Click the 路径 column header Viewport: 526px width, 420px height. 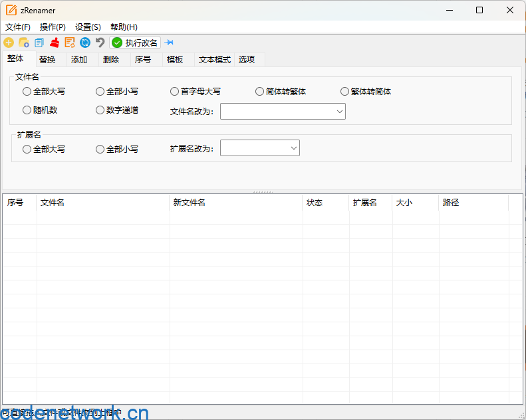[x=473, y=203]
